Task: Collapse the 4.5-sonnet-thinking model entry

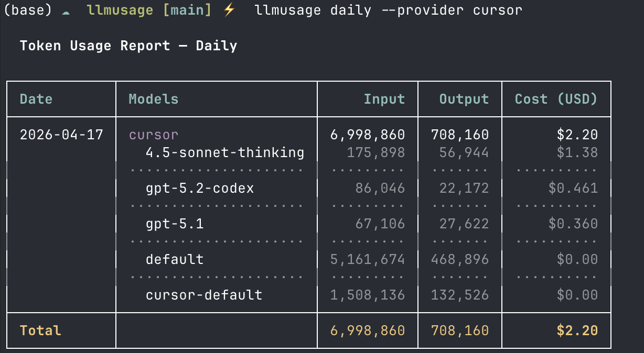Action: pos(224,152)
